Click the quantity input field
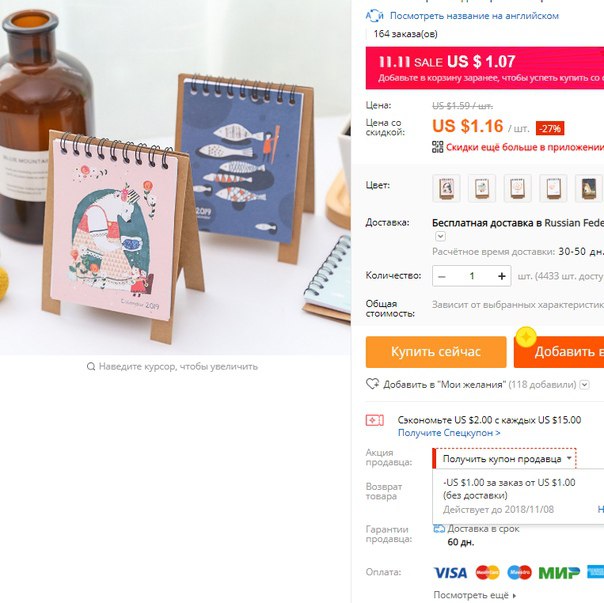The image size is (604, 603). click(x=471, y=276)
